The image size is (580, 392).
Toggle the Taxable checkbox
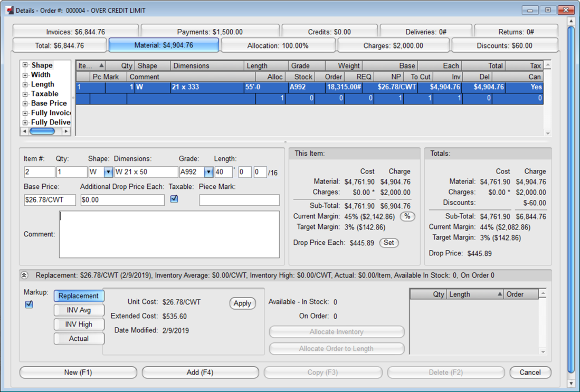pos(174,199)
